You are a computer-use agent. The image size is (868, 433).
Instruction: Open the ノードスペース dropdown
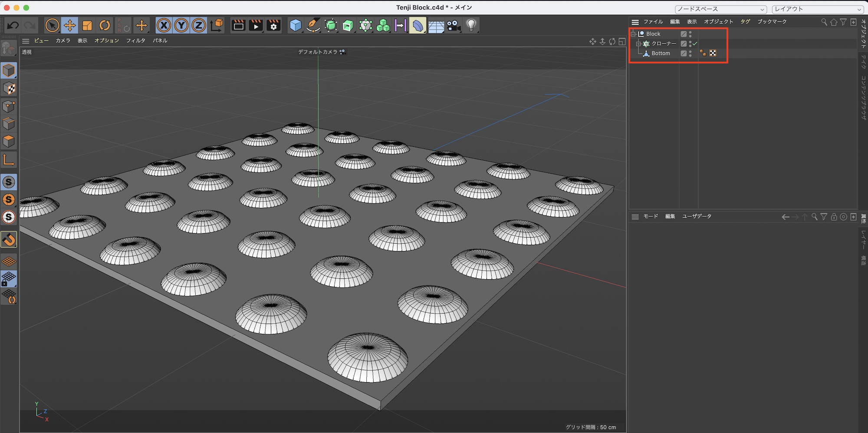(x=721, y=9)
